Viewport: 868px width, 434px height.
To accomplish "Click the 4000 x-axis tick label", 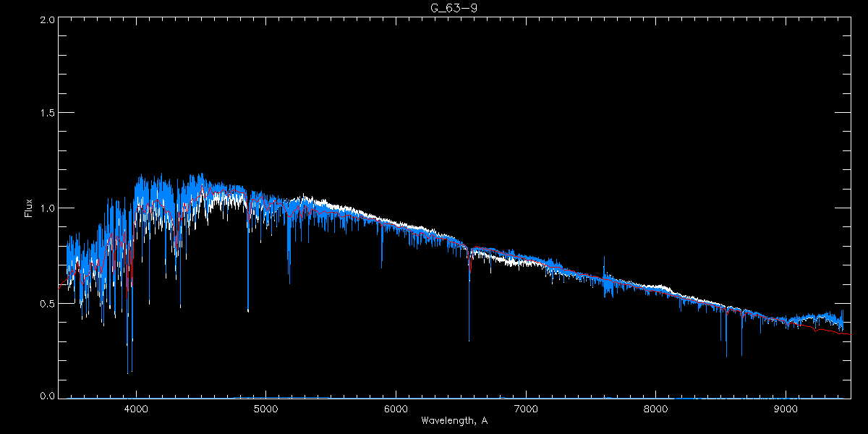I will point(136,409).
